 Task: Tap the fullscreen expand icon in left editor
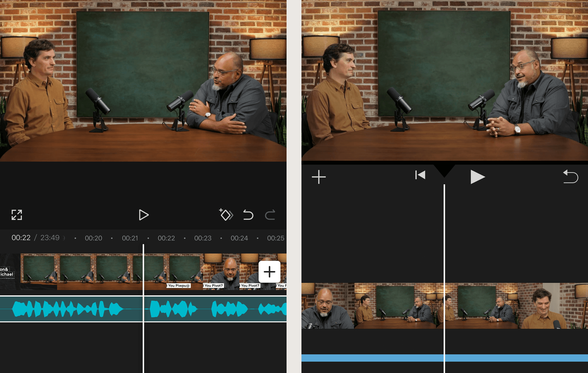(17, 215)
